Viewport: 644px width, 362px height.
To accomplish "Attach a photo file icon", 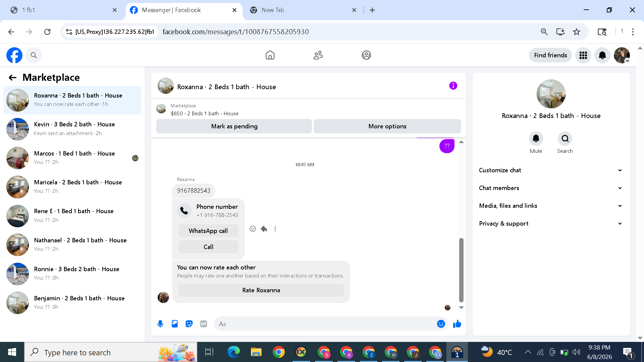I will [175, 324].
